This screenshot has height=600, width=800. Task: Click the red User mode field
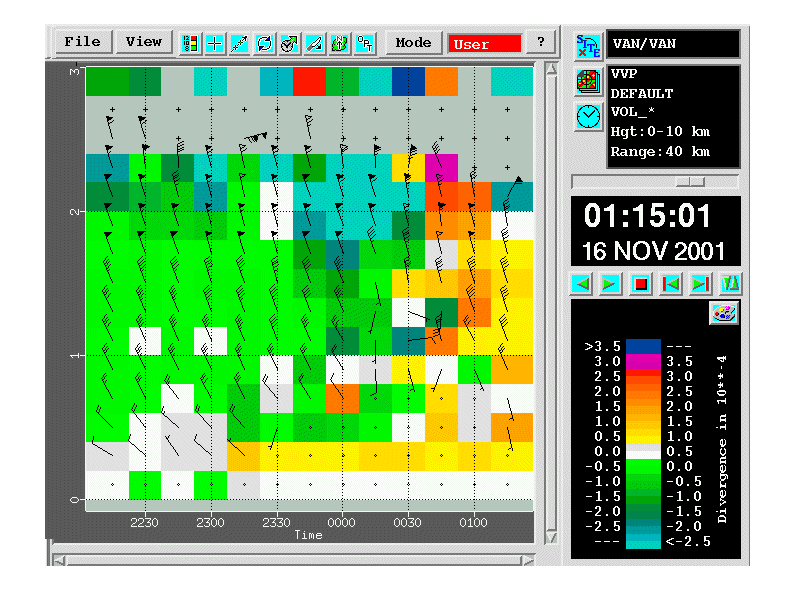[x=485, y=44]
